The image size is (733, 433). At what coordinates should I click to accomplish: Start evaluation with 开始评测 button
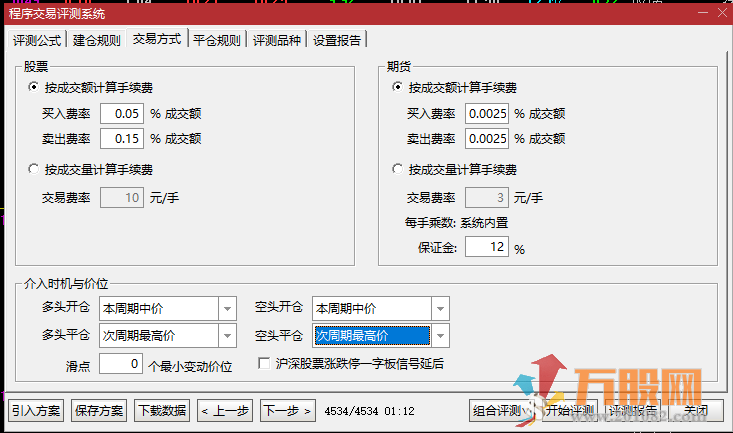click(569, 411)
